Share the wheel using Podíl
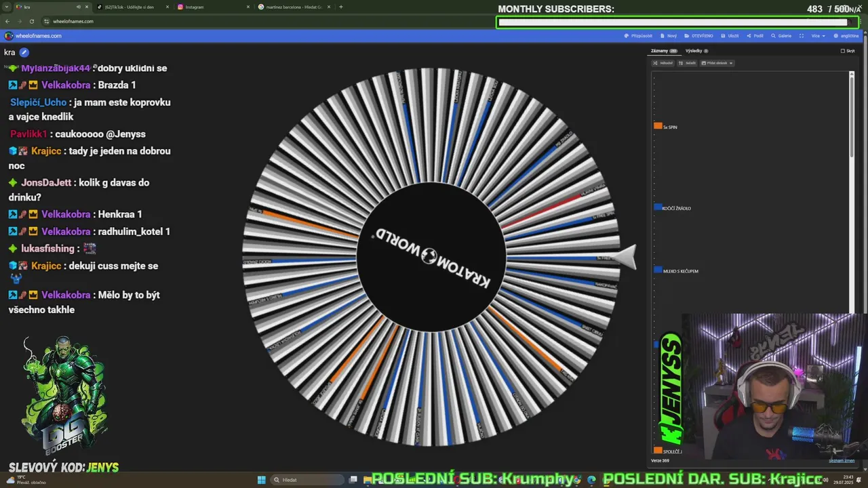Viewport: 868px width, 488px height. coord(755,36)
